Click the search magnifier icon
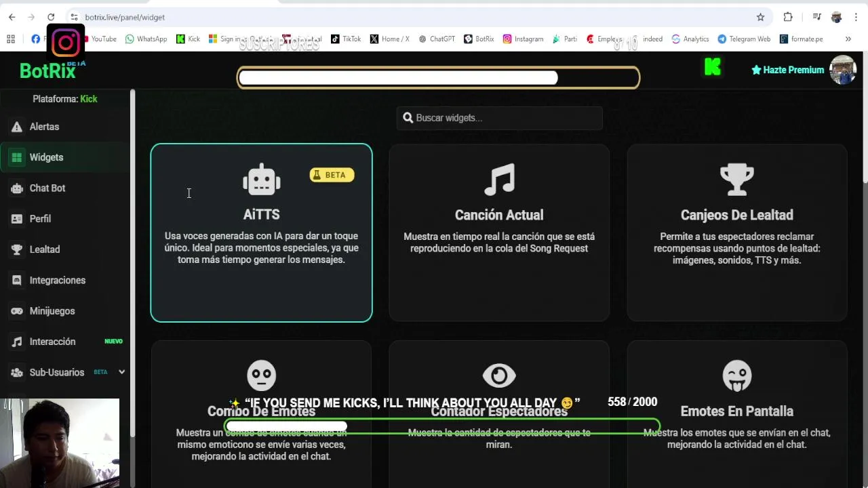The width and height of the screenshot is (868, 488). point(408,118)
